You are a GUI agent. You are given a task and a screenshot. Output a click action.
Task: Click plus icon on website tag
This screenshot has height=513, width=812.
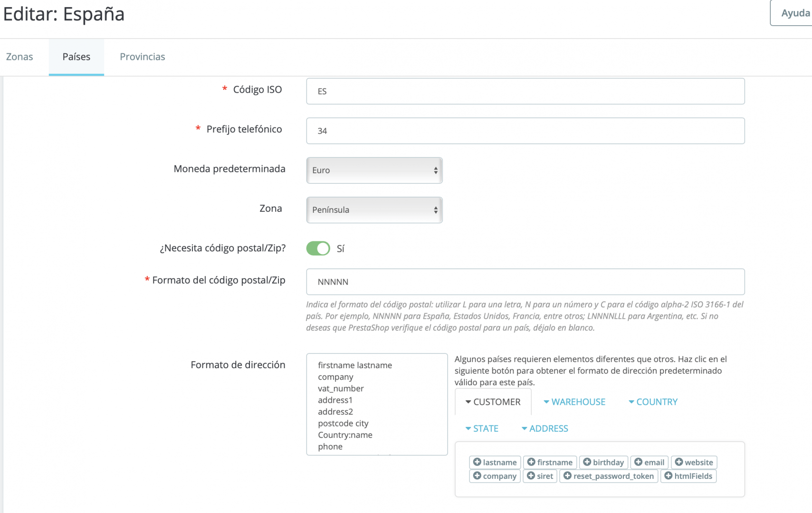(678, 462)
